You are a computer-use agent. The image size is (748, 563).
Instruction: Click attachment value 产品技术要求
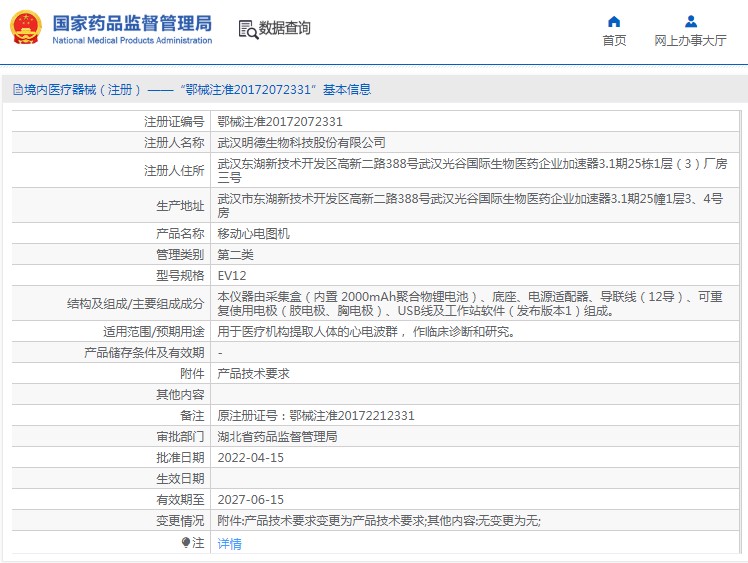(x=253, y=374)
